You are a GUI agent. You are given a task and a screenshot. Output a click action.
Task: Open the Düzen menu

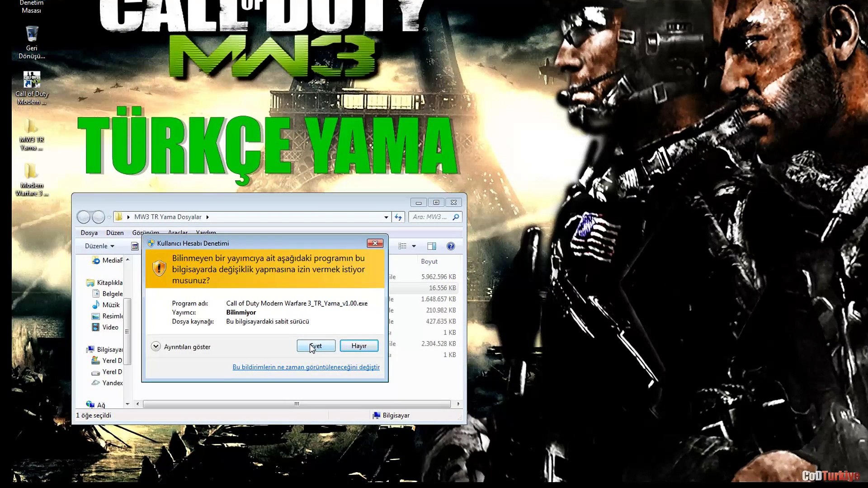point(115,233)
